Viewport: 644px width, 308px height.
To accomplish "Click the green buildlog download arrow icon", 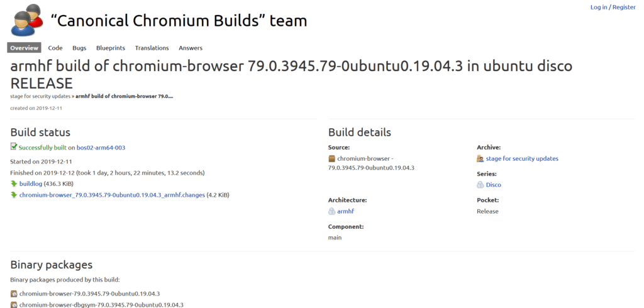I will [x=14, y=184].
